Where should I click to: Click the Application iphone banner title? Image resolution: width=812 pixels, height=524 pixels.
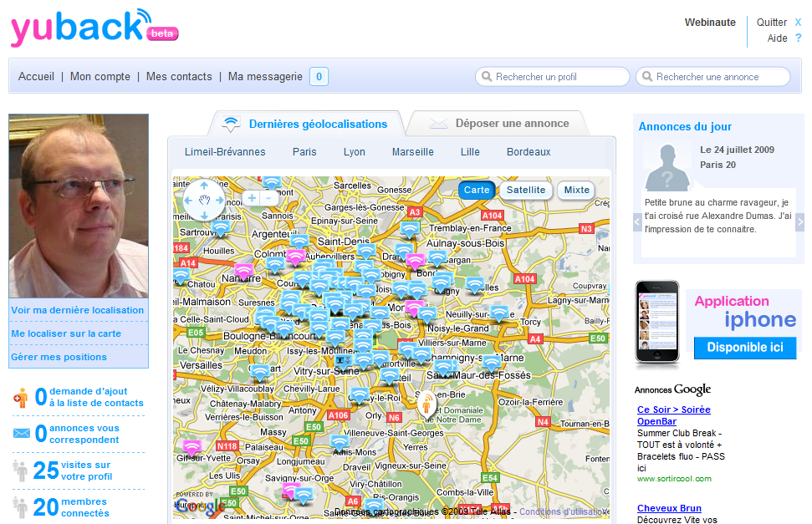[x=745, y=313]
